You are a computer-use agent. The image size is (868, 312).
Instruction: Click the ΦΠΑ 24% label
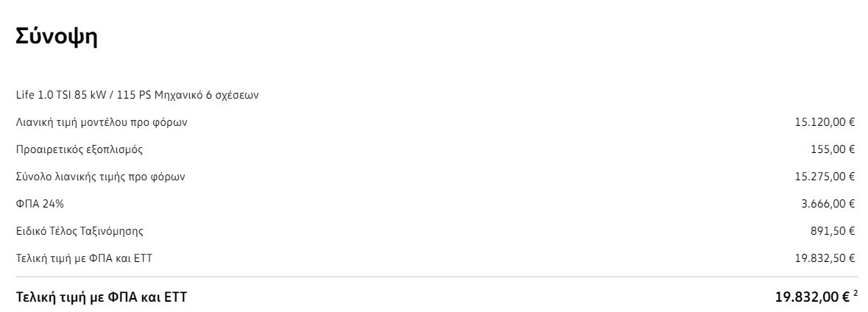tap(40, 204)
